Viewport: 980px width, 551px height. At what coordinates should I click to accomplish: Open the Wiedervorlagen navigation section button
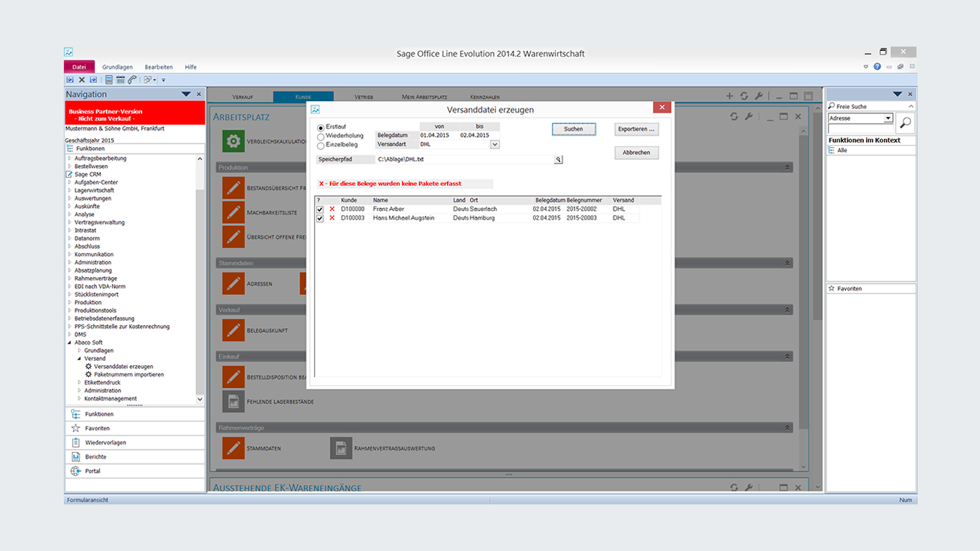click(135, 443)
